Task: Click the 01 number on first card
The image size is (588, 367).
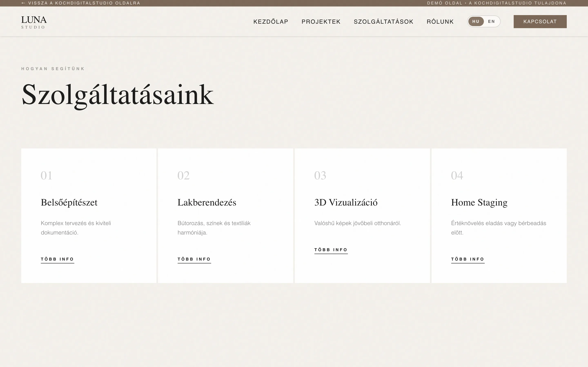Action: pyautogui.click(x=46, y=176)
